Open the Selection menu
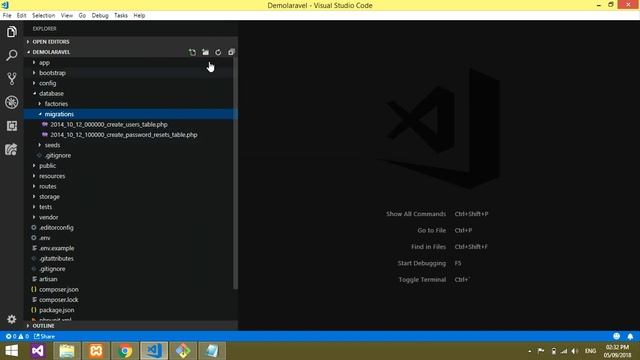Screen dimensions: 640x360 [43, 16]
